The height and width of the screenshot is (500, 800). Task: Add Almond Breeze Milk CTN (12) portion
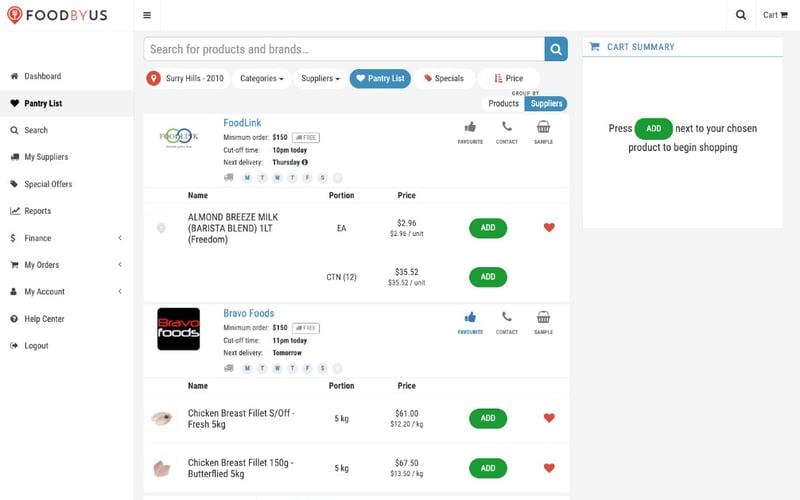(488, 277)
